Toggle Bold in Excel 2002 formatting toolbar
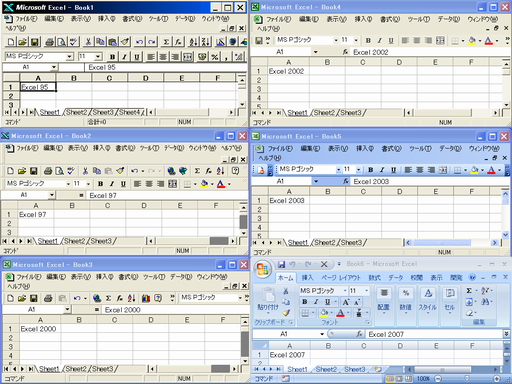 pos(368,41)
